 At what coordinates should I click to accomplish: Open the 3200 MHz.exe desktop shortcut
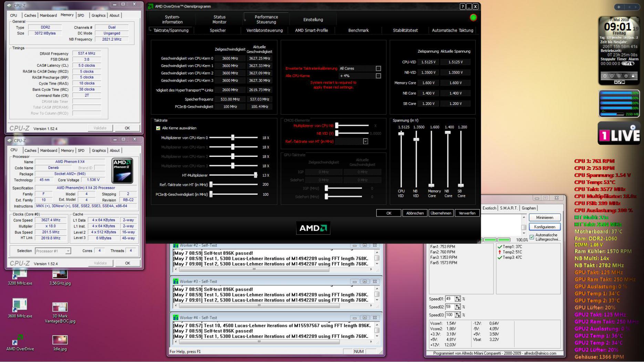click(x=20, y=277)
